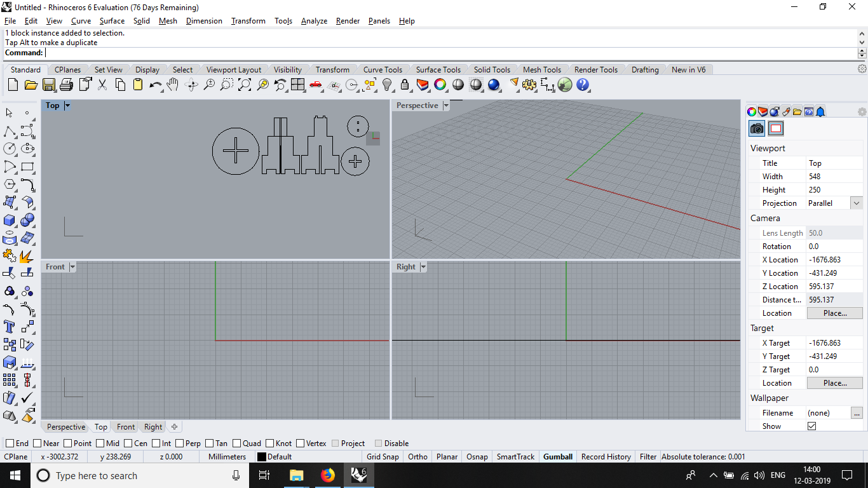Open the Top viewport title dropdown arrow
868x488 pixels.
click(x=67, y=105)
